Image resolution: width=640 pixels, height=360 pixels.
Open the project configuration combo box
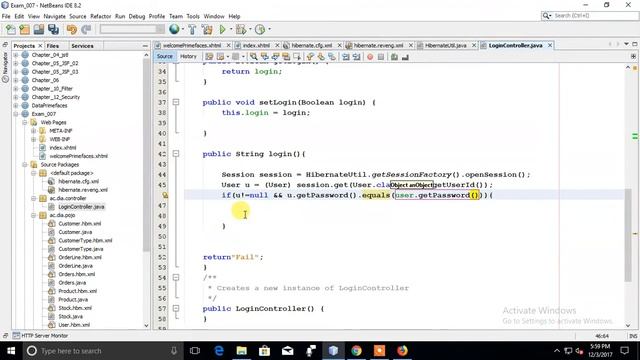coord(132,29)
